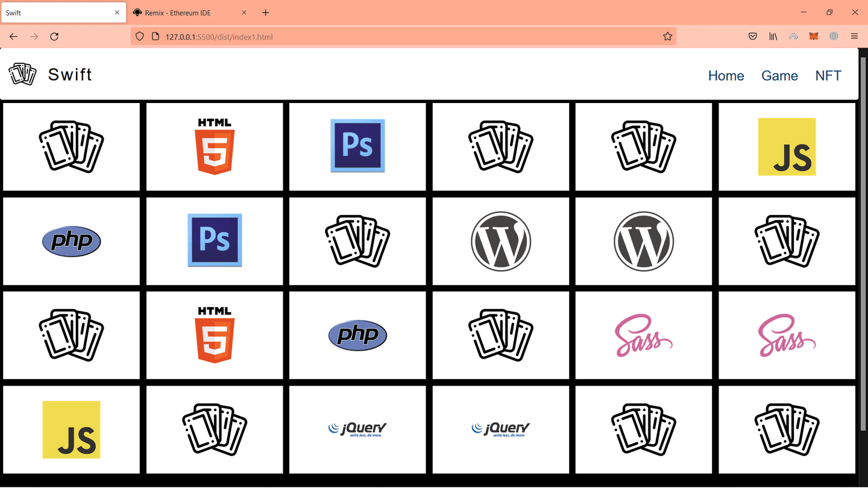
Task: Click the site information page icon
Action: [155, 37]
